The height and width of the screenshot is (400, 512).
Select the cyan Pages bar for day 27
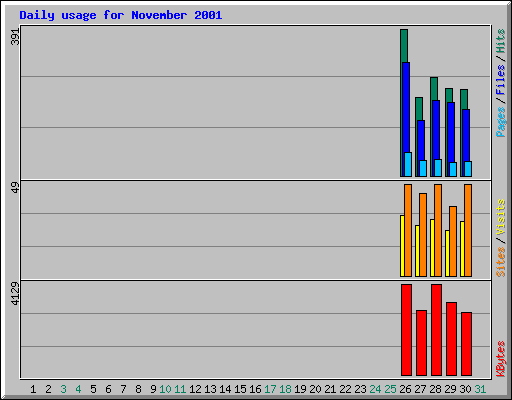point(423,169)
